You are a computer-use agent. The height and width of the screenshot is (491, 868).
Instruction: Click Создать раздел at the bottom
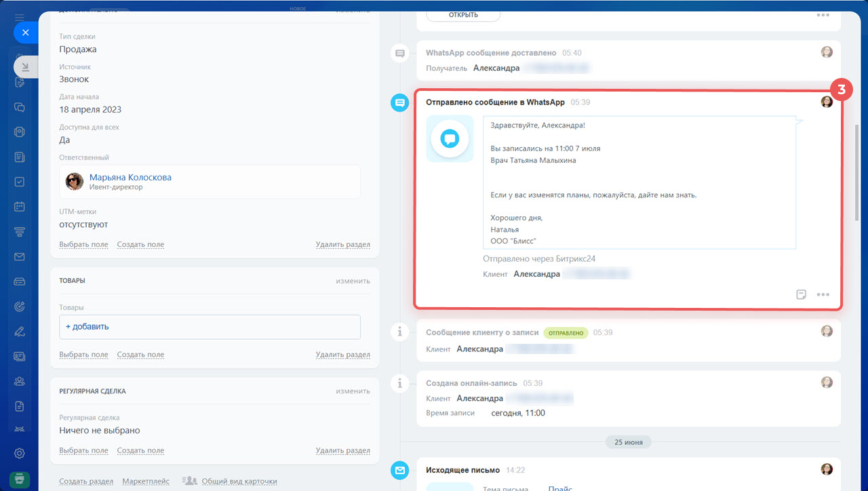tap(86, 481)
